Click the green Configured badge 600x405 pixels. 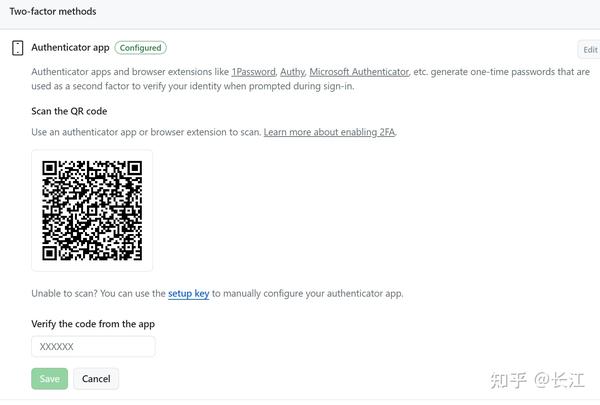click(x=140, y=47)
